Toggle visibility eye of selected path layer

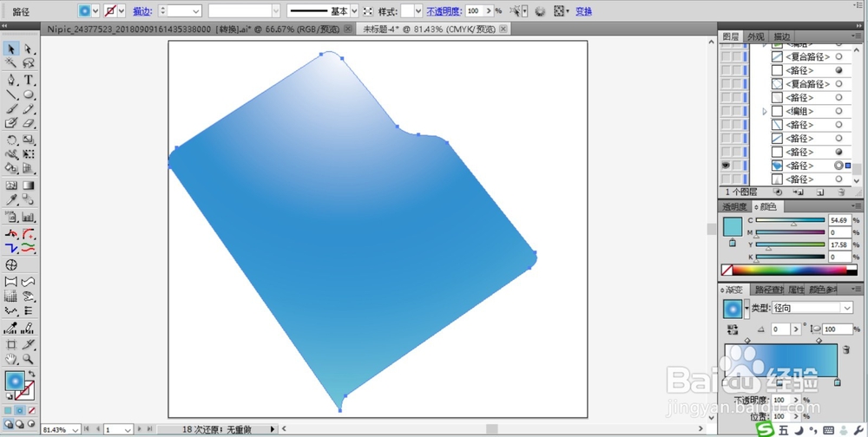[726, 166]
